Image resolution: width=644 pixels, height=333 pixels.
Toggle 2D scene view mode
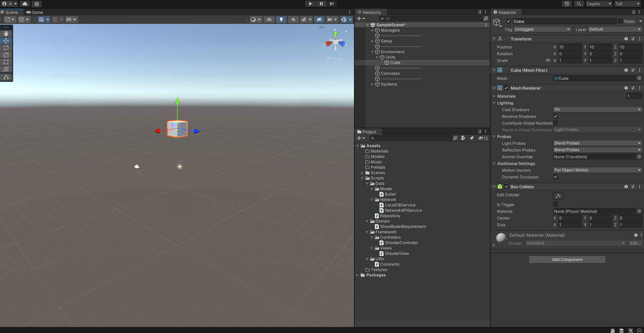269,20
